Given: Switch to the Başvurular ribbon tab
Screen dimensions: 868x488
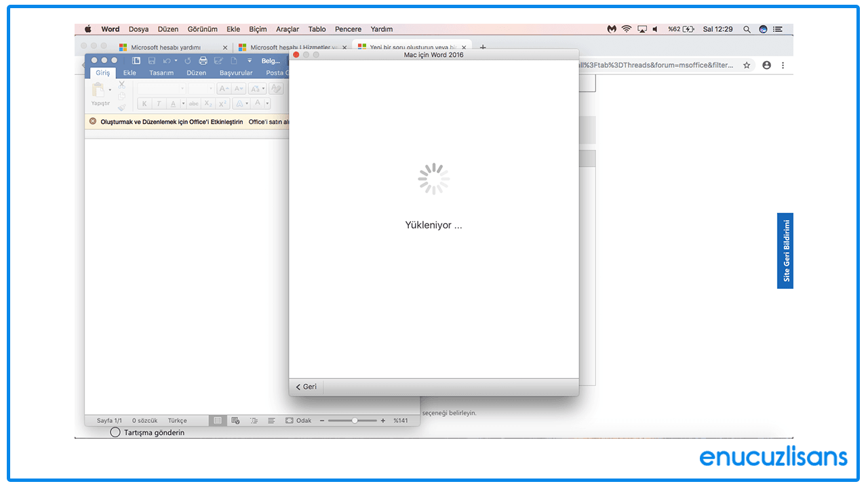Looking at the screenshot, I should coord(236,73).
